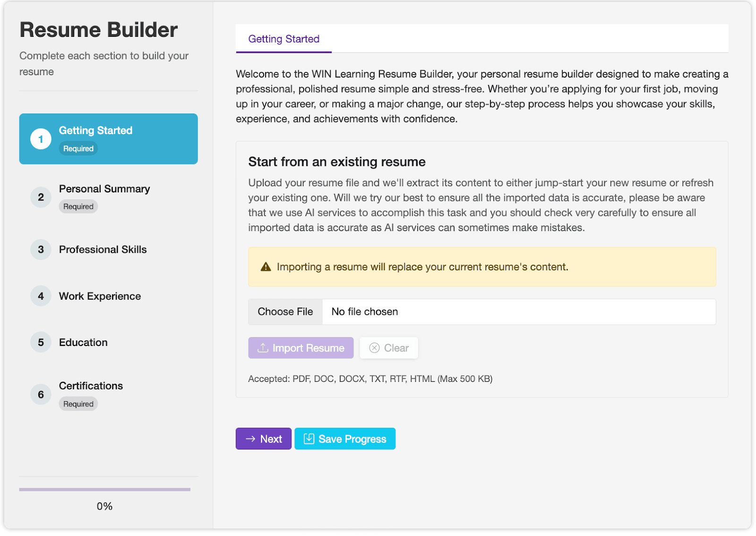Viewport: 756px width, 536px height.
Task: Select the Education step in sidebar
Action: 83,342
